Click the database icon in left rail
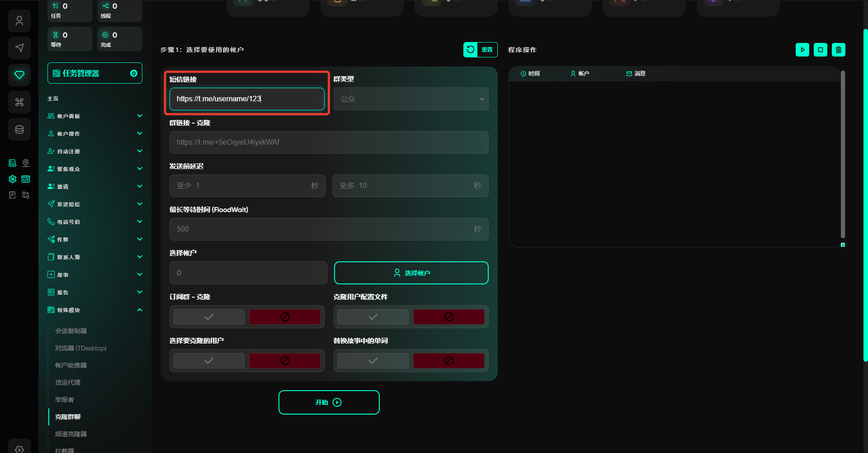 point(19,130)
